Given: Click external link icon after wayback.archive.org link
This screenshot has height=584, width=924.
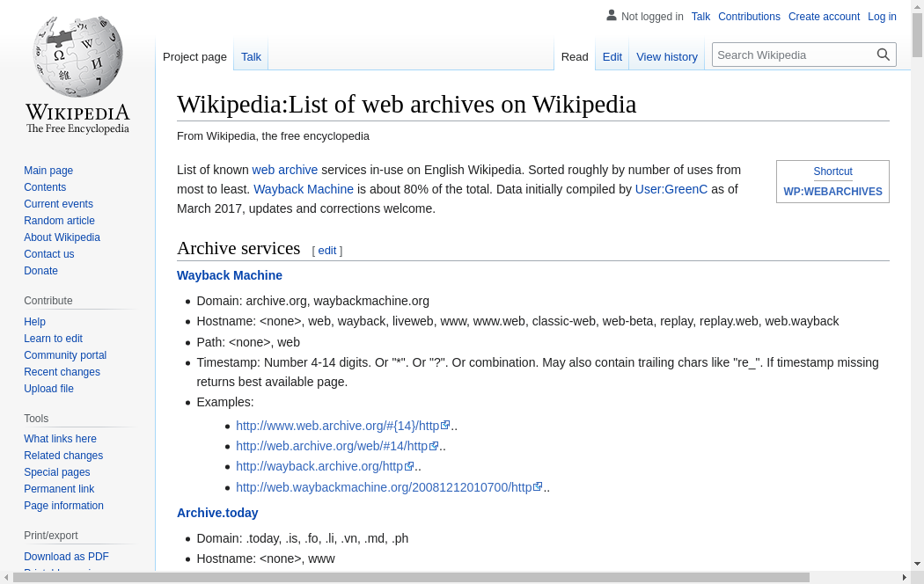Looking at the screenshot, I should point(409,465).
